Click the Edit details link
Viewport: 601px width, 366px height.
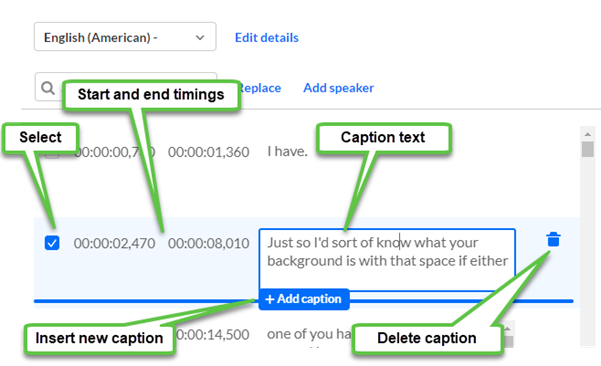tap(266, 38)
